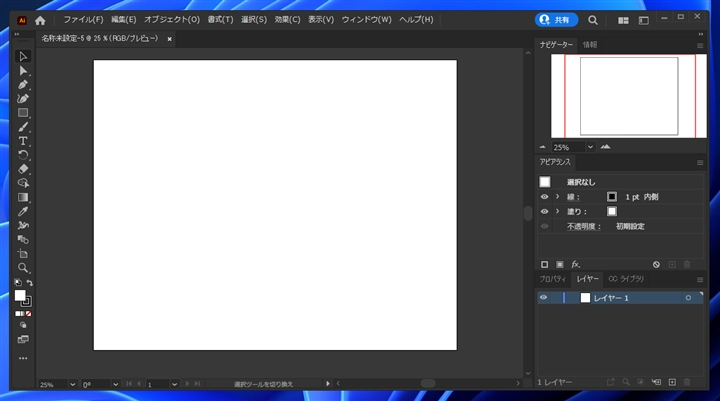Select the Blend tool
Image resolution: width=720 pixels, height=401 pixels.
click(x=23, y=240)
